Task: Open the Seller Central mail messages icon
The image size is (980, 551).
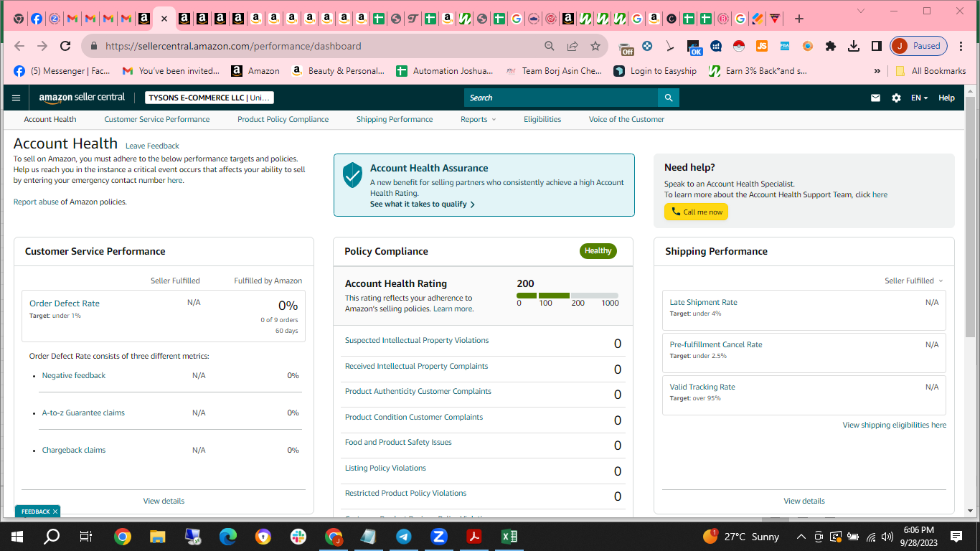Action: 875,98
